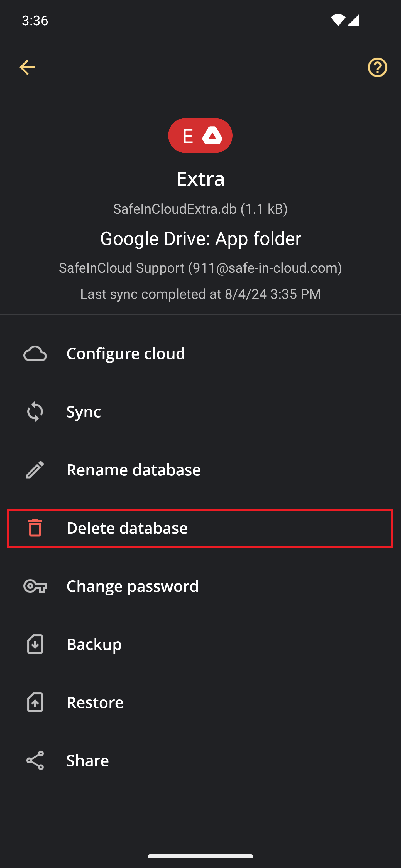Tap the pencil icon for renaming
The height and width of the screenshot is (868, 401).
click(35, 470)
